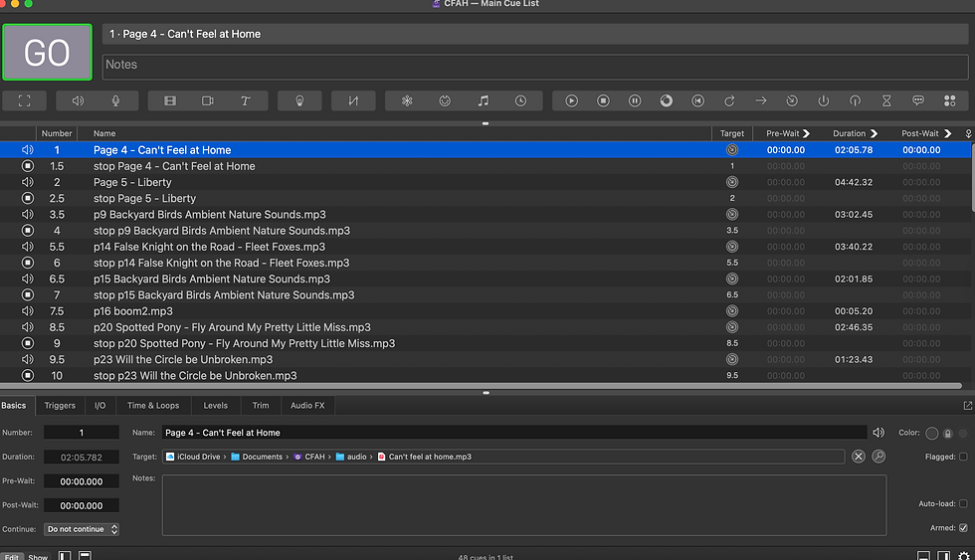Open the Time & Loops tab
The width and height of the screenshot is (975, 560).
coord(153,405)
